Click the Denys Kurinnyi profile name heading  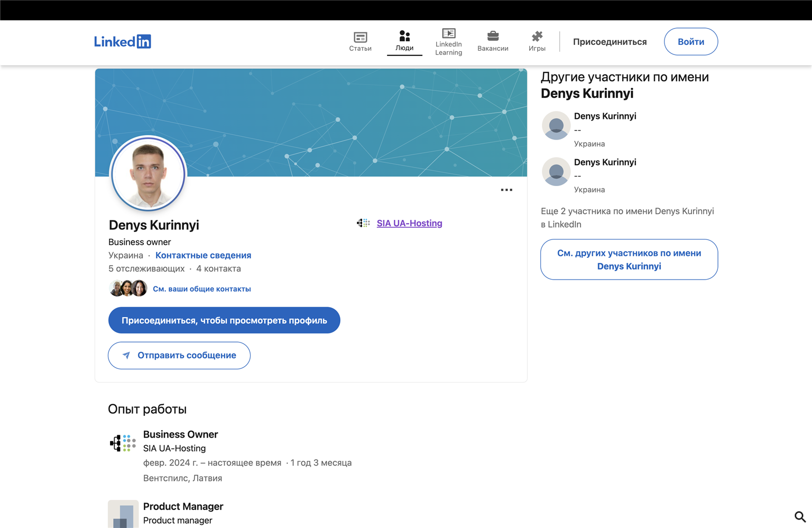[x=154, y=225]
